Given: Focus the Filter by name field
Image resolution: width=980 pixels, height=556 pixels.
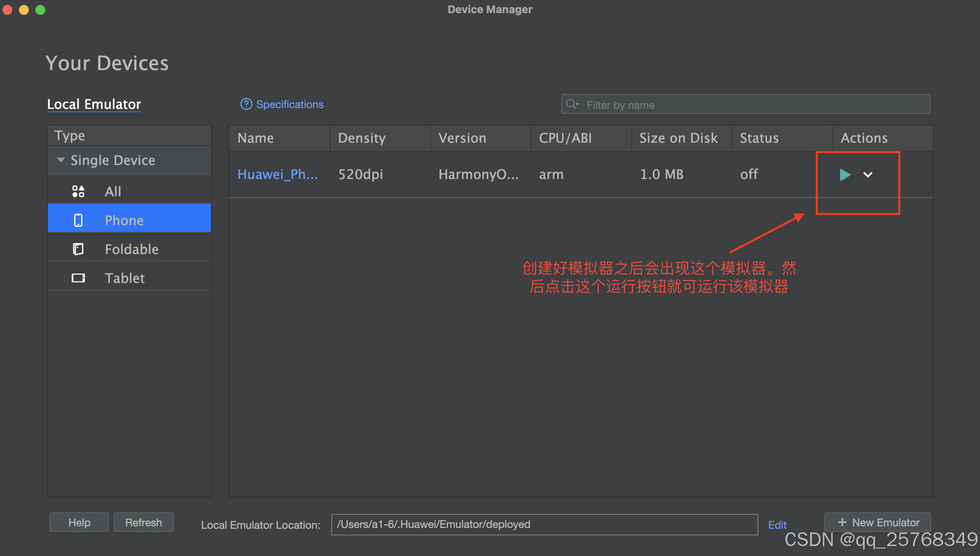Looking at the screenshot, I should tap(750, 105).
